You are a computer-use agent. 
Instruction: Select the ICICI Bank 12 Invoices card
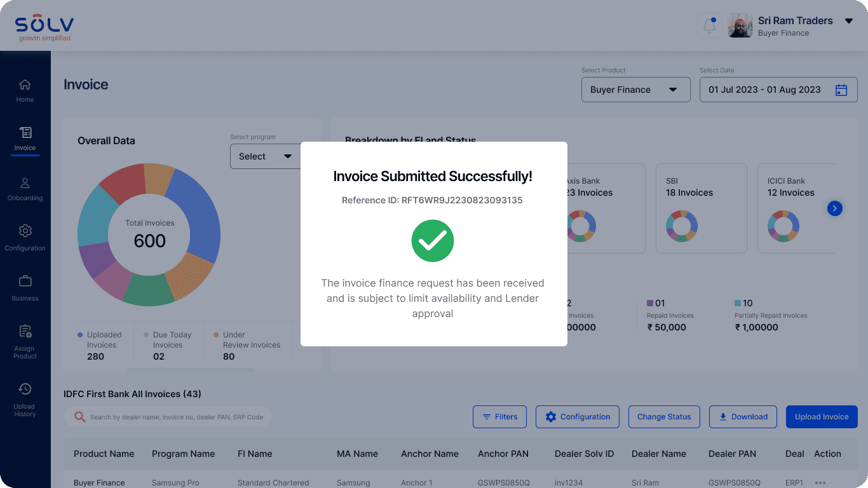797,208
